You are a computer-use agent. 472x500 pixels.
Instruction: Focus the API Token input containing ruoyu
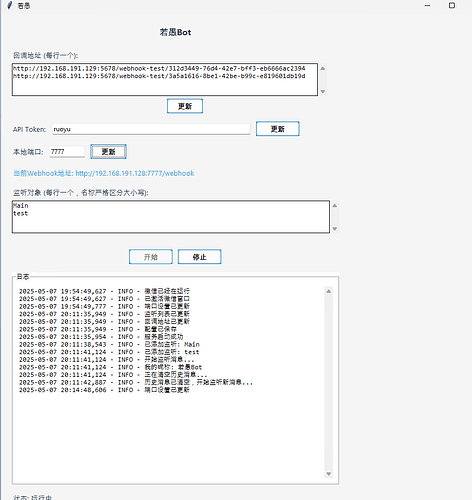pos(151,129)
